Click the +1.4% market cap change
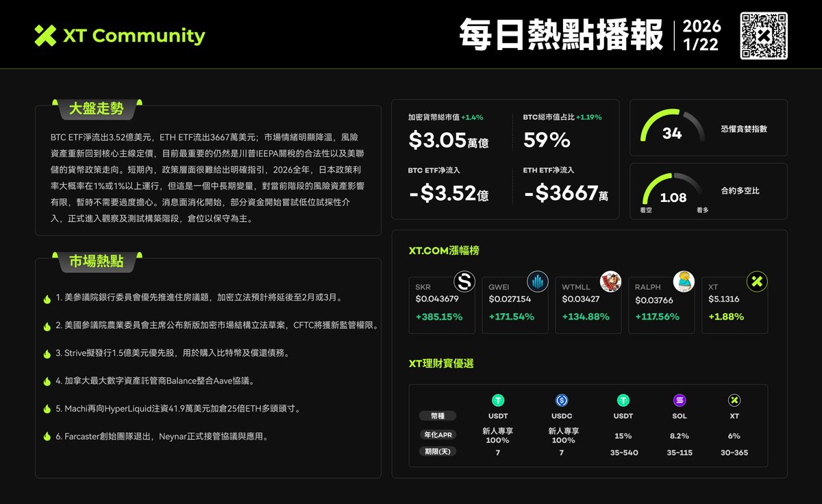The image size is (822, 504). (472, 117)
